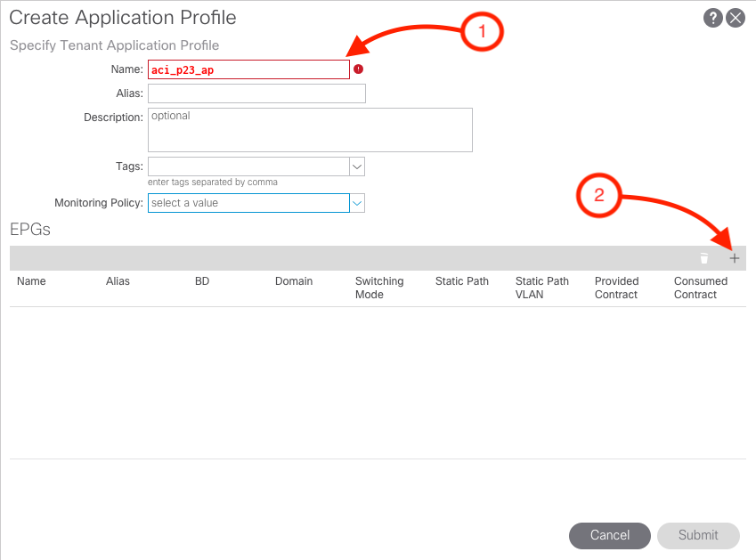Click the BD column header
The image size is (756, 560).
tap(202, 281)
